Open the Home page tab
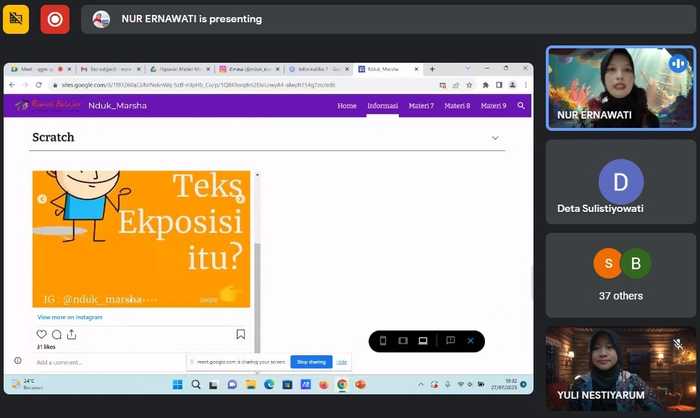The width and height of the screenshot is (700, 418). pos(347,105)
